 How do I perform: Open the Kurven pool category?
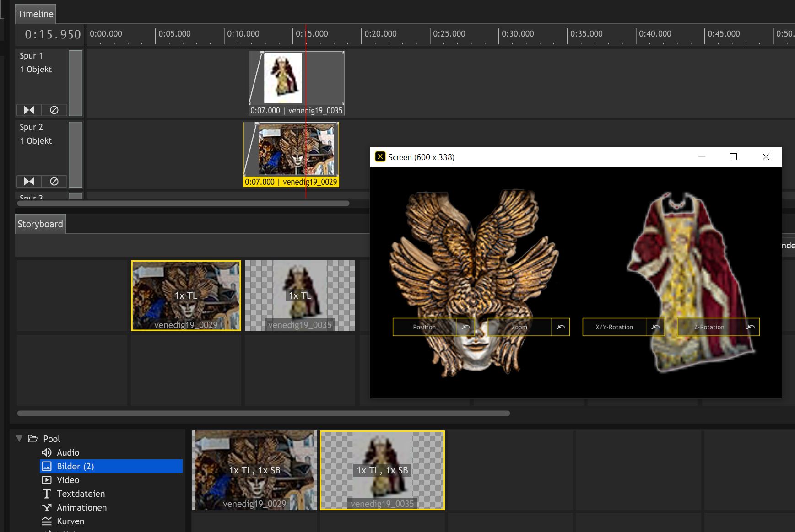(70, 521)
